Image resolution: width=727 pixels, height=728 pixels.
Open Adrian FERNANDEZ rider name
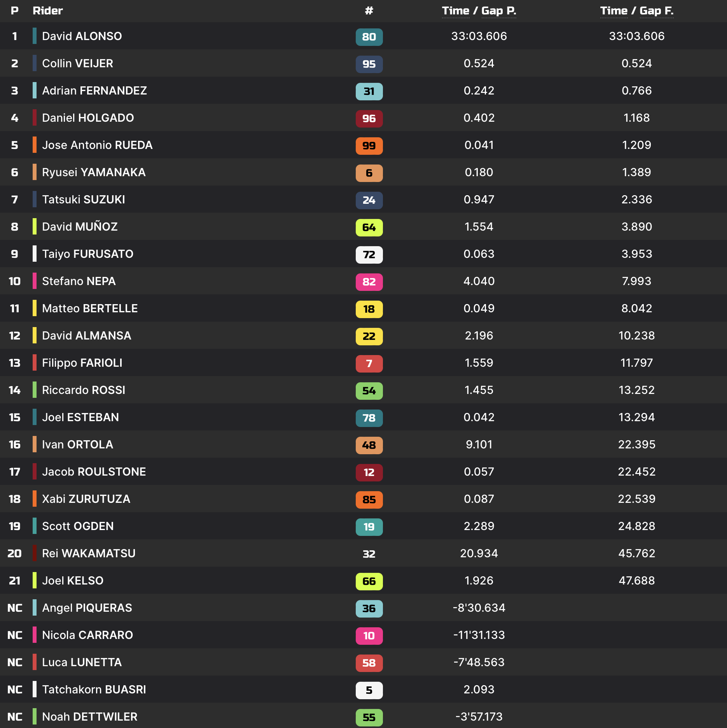[94, 91]
